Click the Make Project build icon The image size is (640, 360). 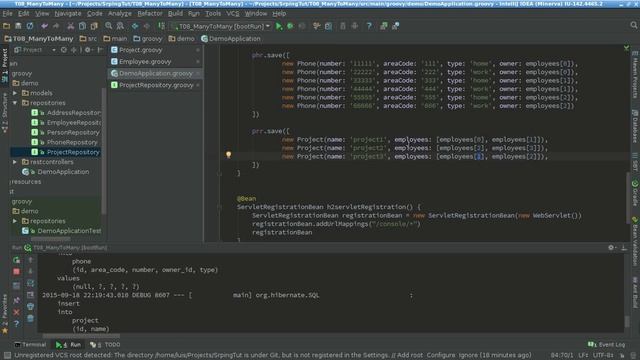coord(162,26)
